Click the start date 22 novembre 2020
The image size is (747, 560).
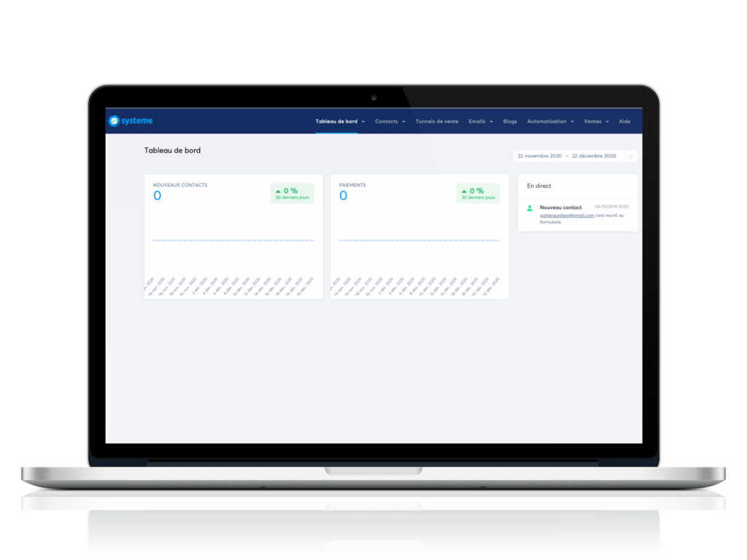(x=539, y=156)
